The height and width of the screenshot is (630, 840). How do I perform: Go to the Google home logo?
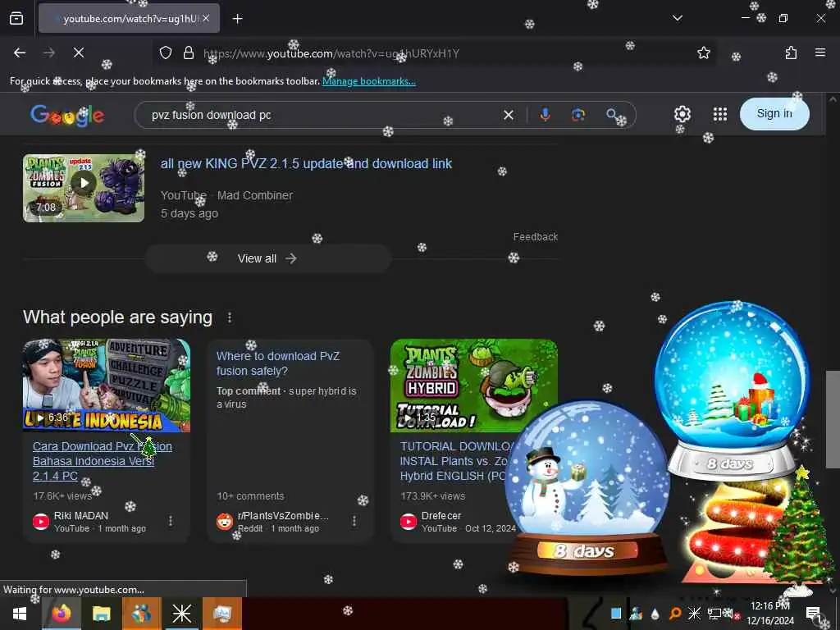point(67,115)
